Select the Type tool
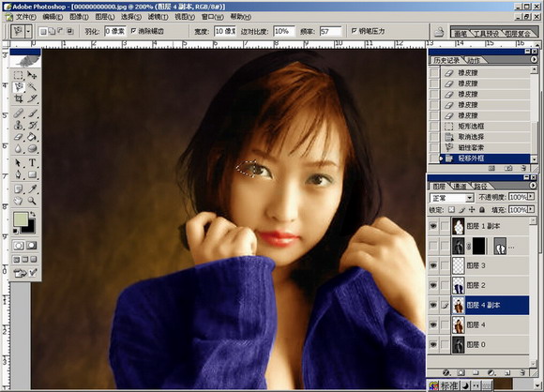The height and width of the screenshot is (392, 544). tap(32, 162)
